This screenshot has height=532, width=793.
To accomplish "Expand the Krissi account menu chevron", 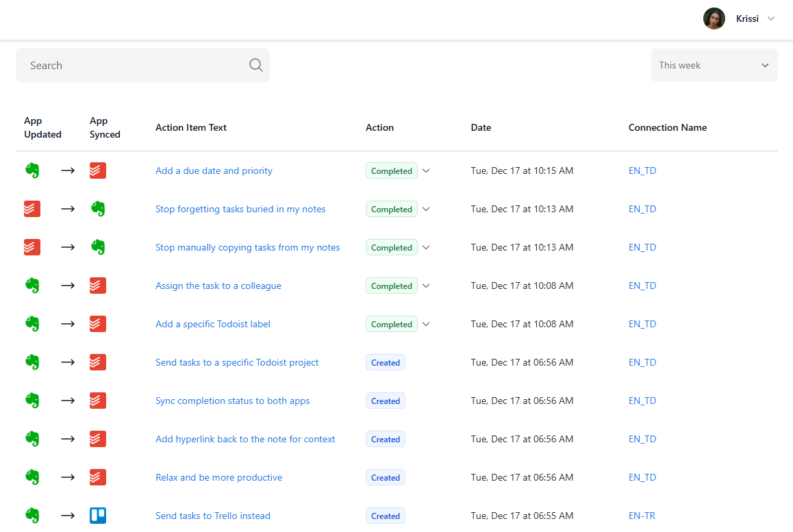I will click(771, 18).
